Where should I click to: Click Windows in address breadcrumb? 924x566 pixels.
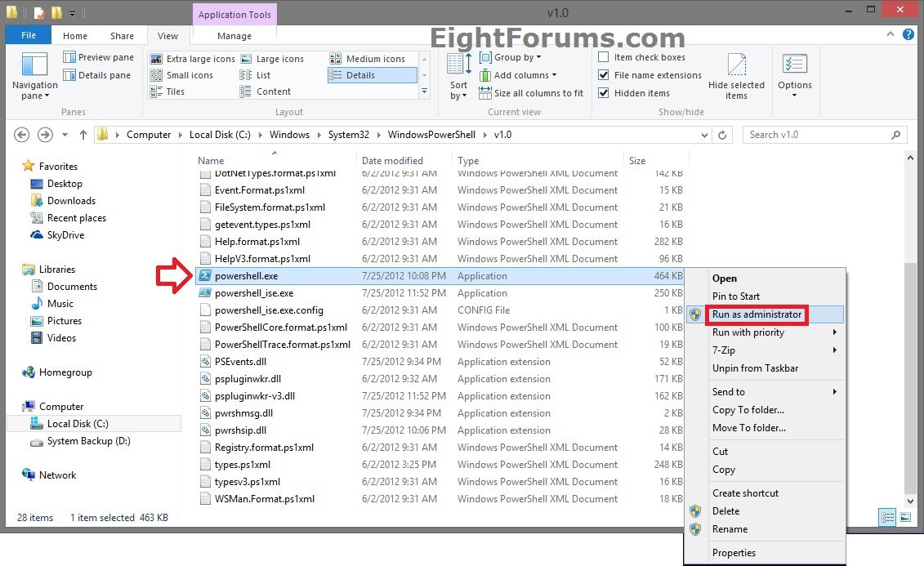289,135
